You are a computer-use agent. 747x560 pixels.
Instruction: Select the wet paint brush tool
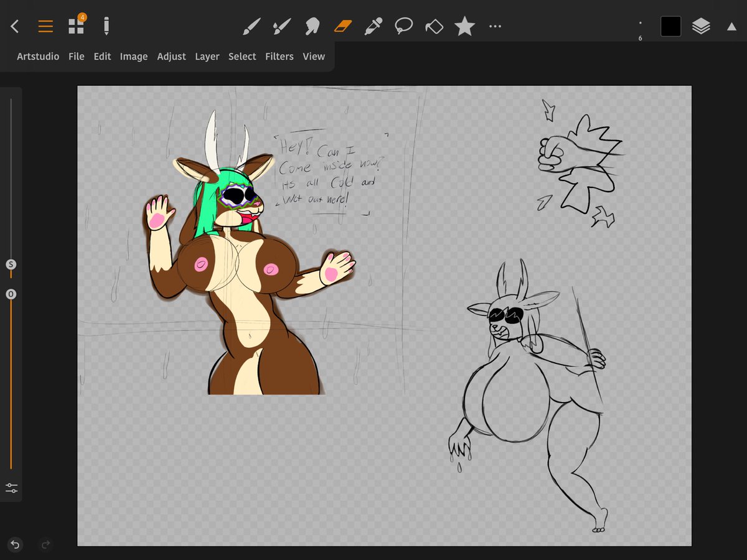click(x=281, y=26)
